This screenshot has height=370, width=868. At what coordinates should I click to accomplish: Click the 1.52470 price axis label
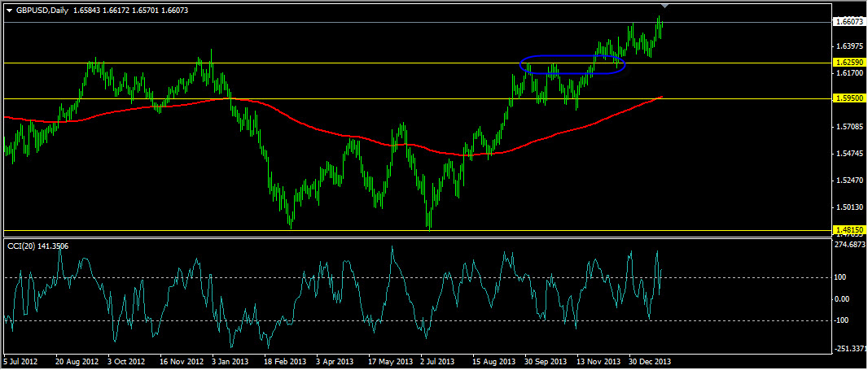tap(849, 181)
